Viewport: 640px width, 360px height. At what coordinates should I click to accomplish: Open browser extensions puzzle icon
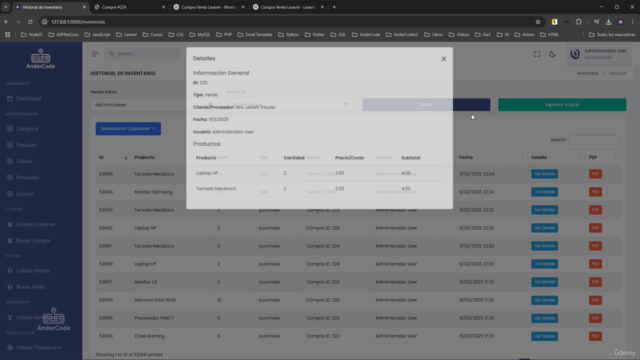tap(579, 22)
